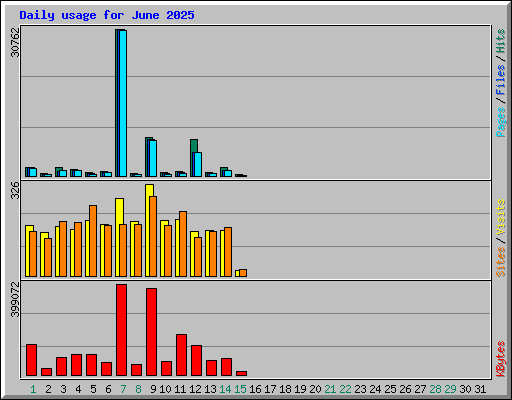512x400 pixels.
Task: Click the cyan Pages bar for day 12
Action: point(198,165)
